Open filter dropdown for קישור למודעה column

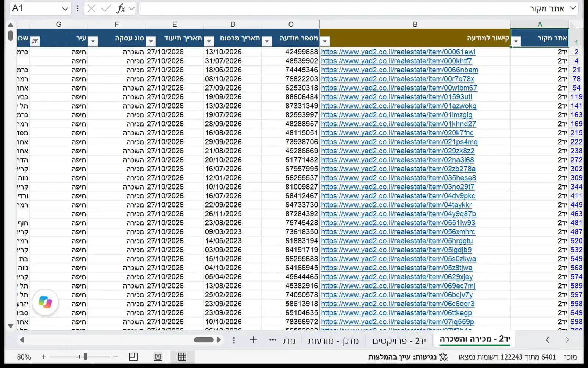tap(325, 41)
